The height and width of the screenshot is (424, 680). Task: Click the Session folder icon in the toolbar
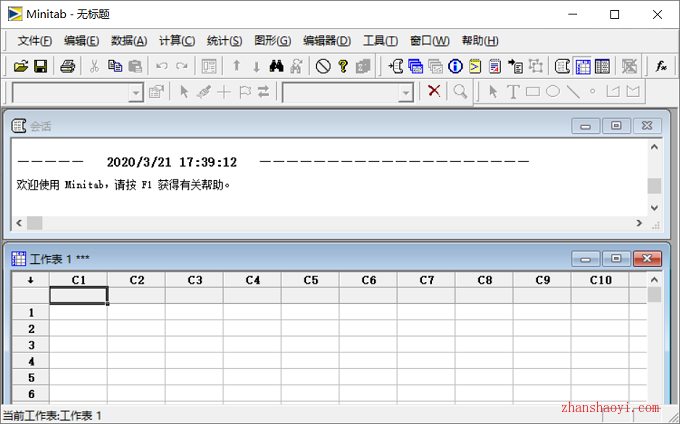coord(396,66)
